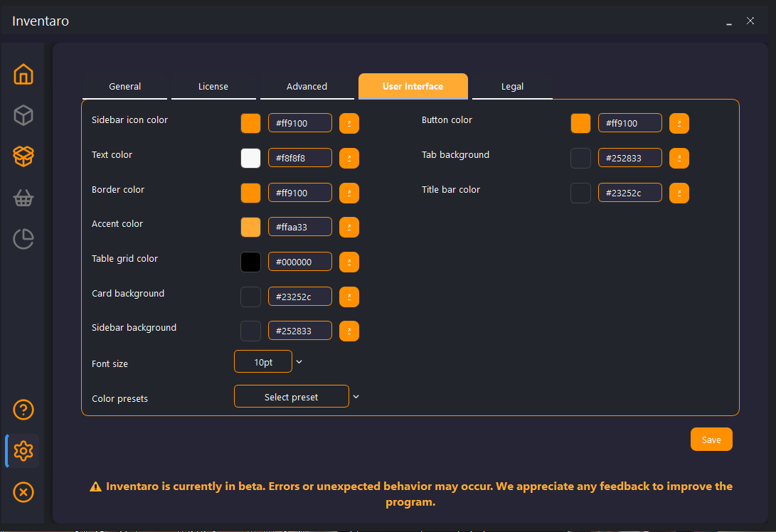This screenshot has height=532, width=776.
Task: Switch to the License tab
Action: tap(213, 87)
